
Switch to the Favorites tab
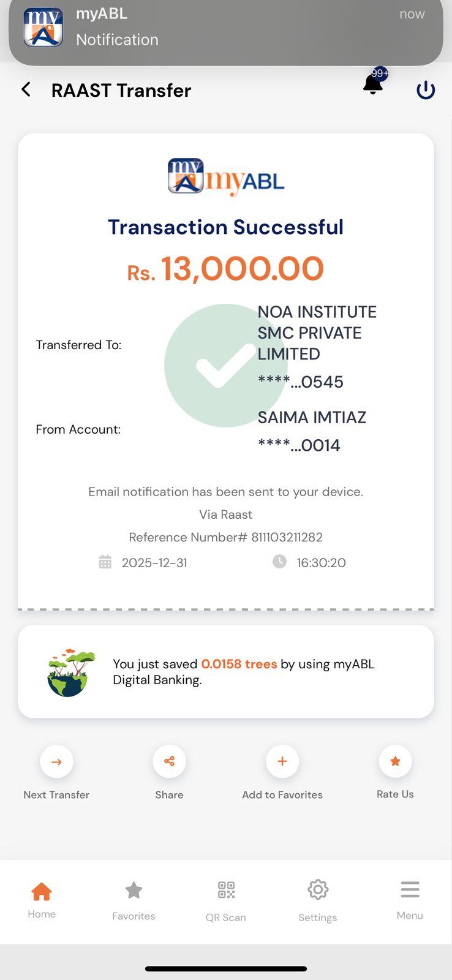point(134,899)
